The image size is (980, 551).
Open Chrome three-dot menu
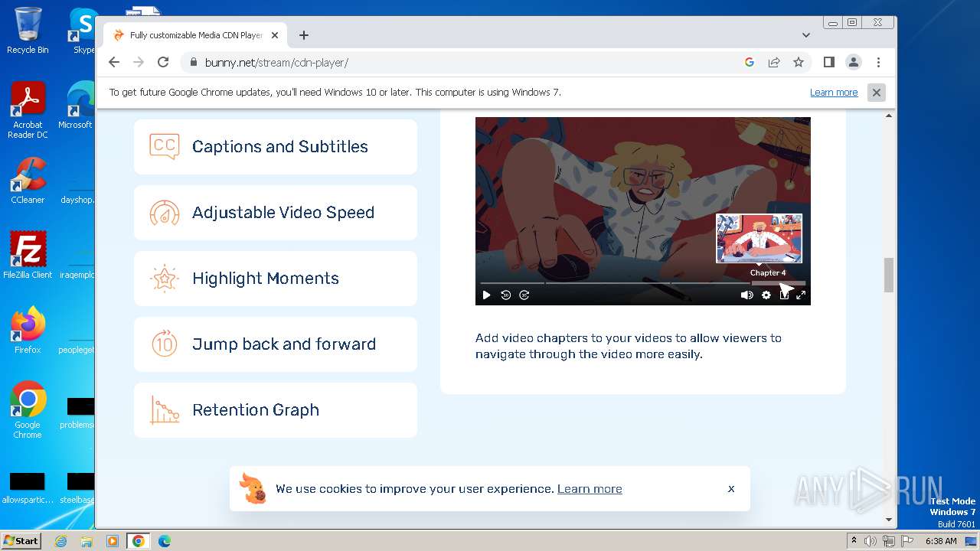(878, 63)
